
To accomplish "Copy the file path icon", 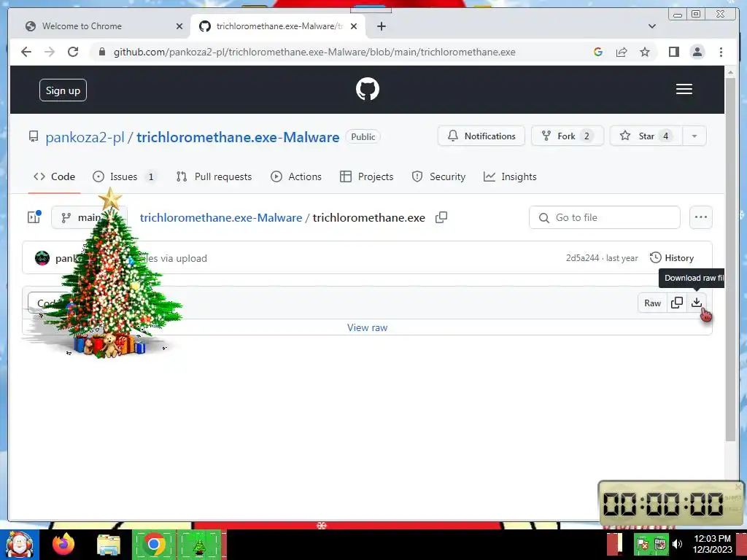I will (441, 217).
